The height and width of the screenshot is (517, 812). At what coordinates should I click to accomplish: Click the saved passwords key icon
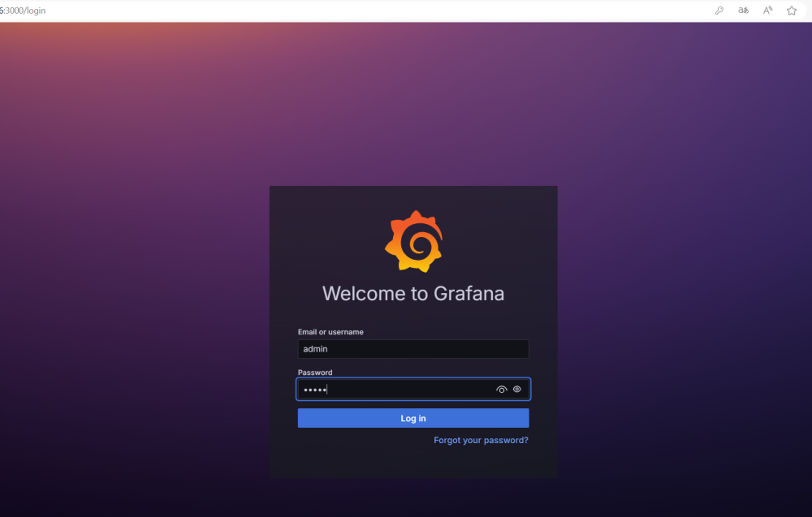(719, 11)
